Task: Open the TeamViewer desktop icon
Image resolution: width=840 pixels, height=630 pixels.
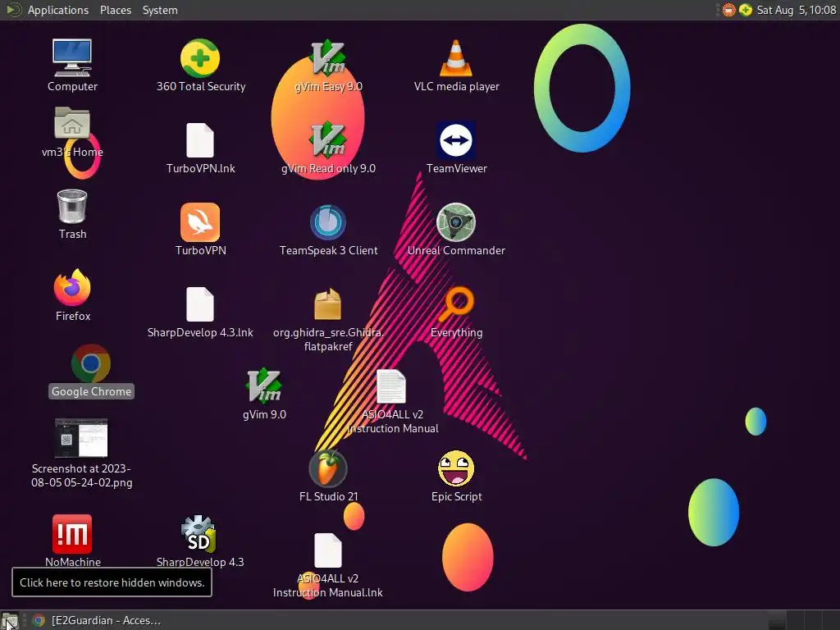Action: click(456, 140)
